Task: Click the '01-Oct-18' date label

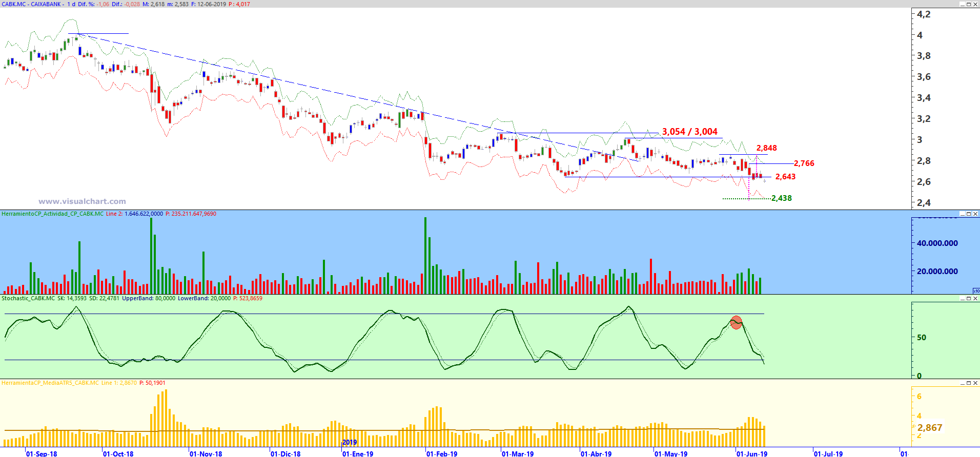Action: tap(118, 453)
